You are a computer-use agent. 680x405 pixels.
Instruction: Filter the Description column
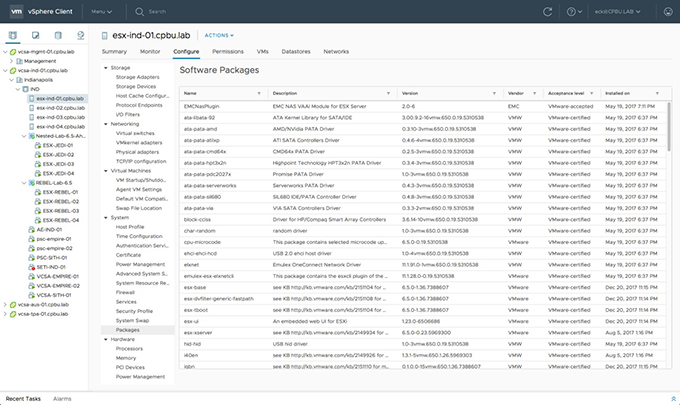(x=388, y=93)
